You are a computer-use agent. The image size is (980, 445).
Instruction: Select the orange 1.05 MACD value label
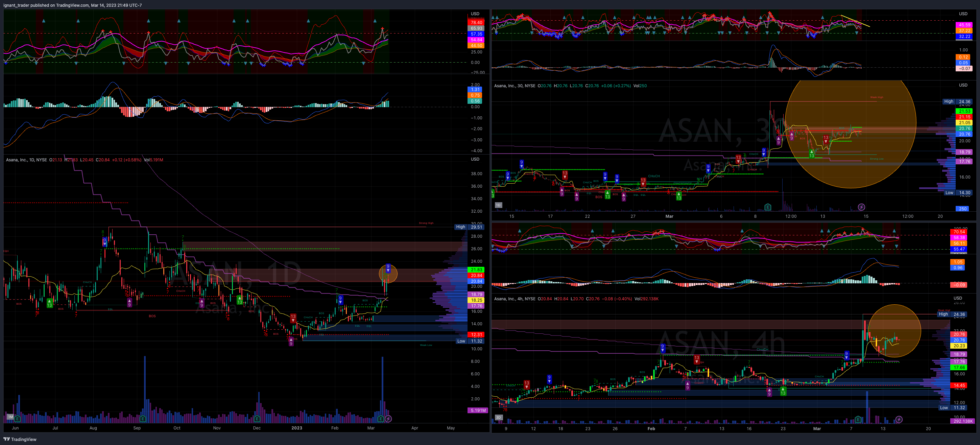tap(958, 262)
